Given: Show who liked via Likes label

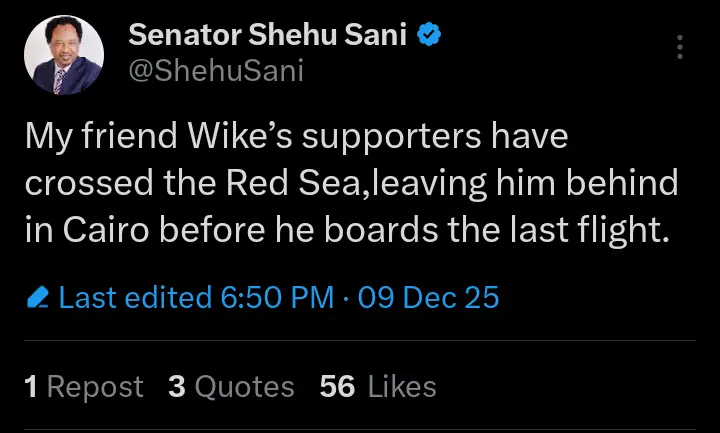Looking at the screenshot, I should pos(400,386).
